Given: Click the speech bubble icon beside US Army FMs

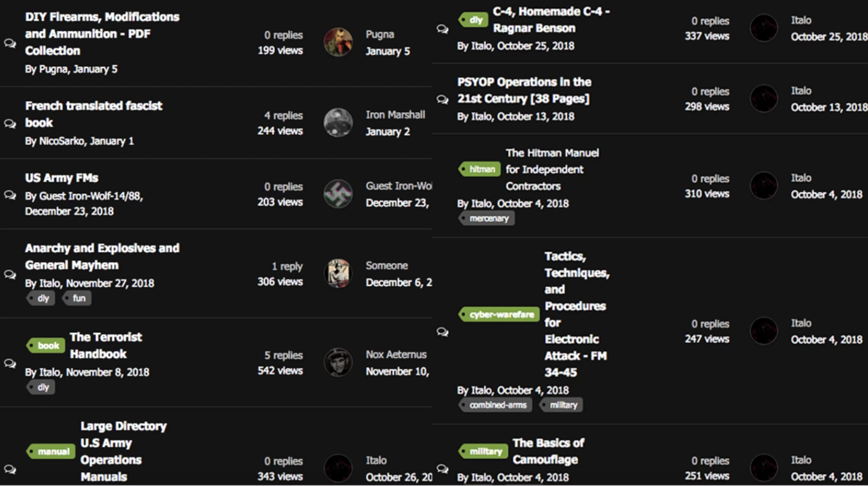Looking at the screenshot, I should (10, 195).
